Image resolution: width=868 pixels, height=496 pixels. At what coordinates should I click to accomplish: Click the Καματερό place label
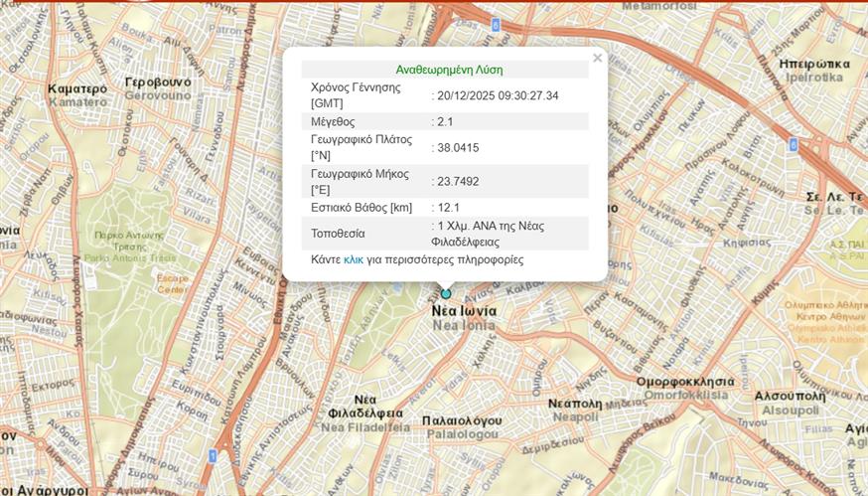[x=77, y=88]
